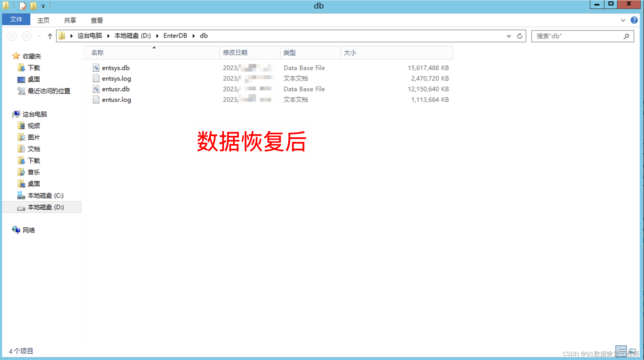Click quick access properties icon in title bar
644x360 pixels.
(x=23, y=6)
